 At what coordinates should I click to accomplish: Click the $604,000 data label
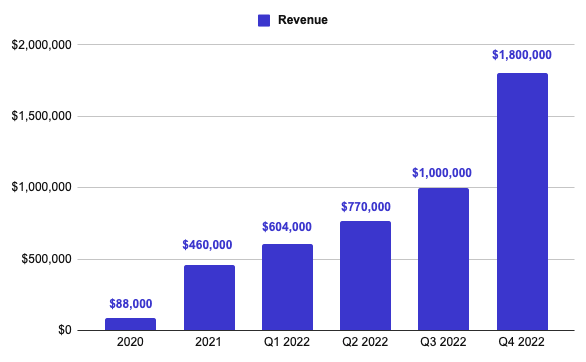[x=287, y=227]
